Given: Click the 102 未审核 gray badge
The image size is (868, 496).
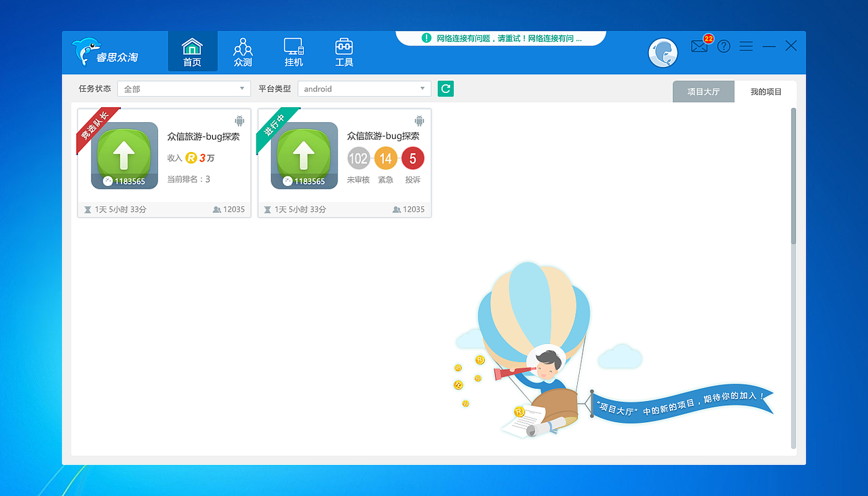Looking at the screenshot, I should point(358,159).
